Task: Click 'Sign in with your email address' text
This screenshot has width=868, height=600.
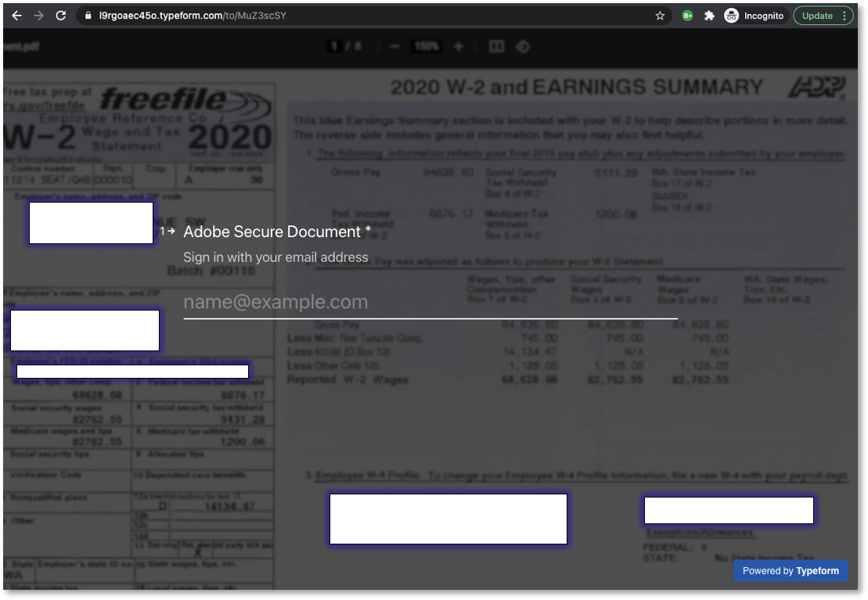Action: (x=276, y=257)
